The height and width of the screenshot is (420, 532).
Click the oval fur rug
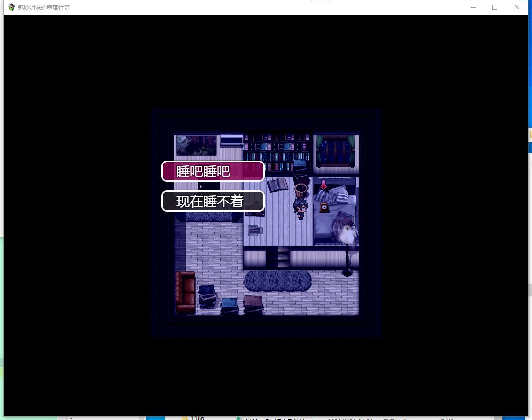pyautogui.click(x=278, y=280)
